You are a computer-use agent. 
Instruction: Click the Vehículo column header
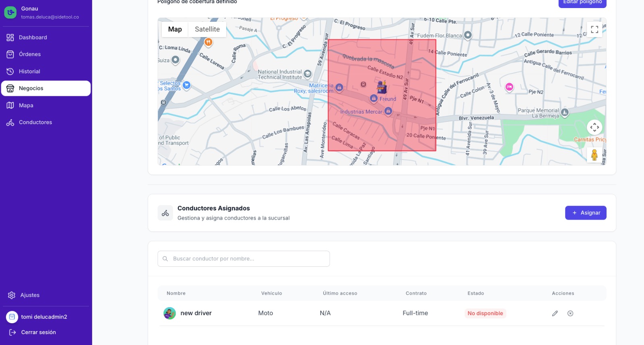tap(272, 293)
